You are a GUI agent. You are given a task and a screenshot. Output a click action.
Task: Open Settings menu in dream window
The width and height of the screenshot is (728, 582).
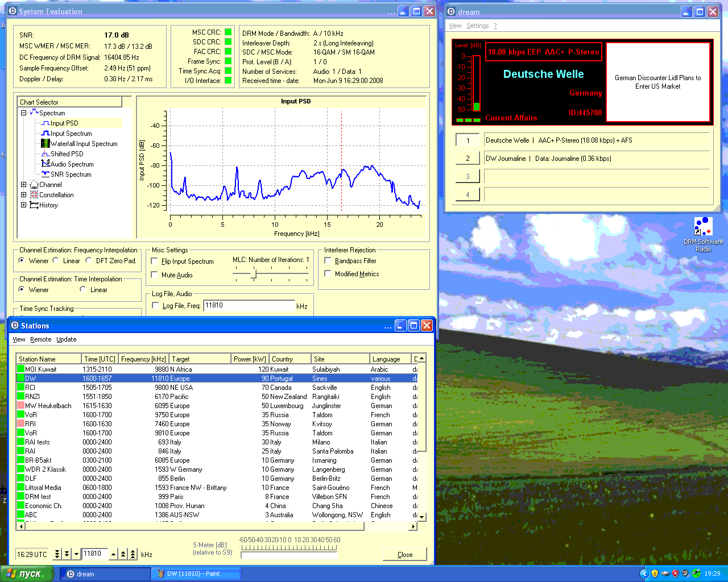478,26
